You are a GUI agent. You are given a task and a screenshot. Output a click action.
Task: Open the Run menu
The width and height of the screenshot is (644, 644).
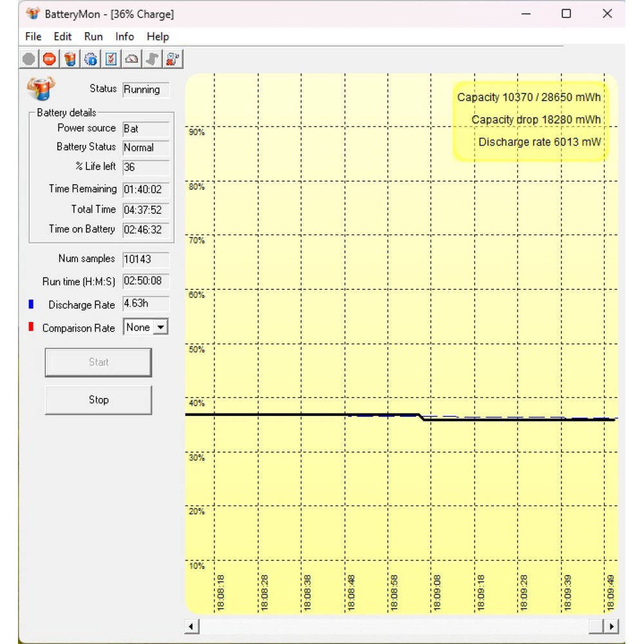point(93,37)
